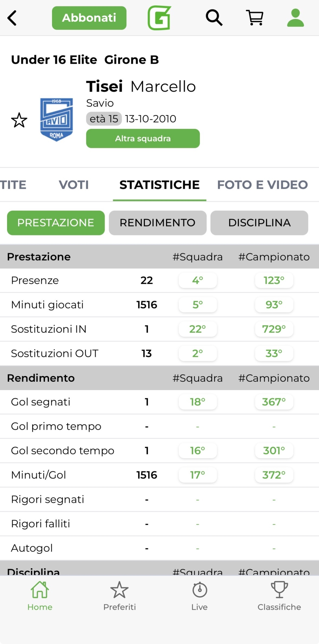
Task: Toggle favorite star for Tisei Marcello
Action: [19, 120]
